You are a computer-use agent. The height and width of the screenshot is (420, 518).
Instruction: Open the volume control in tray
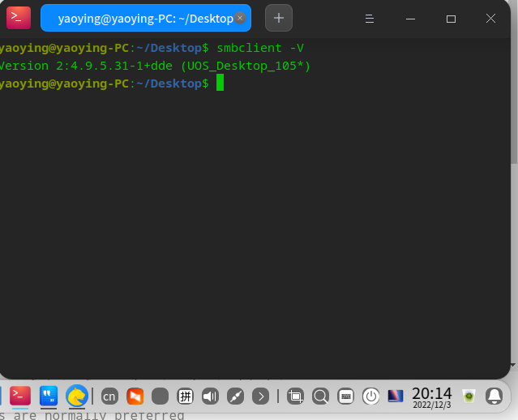[x=211, y=396]
